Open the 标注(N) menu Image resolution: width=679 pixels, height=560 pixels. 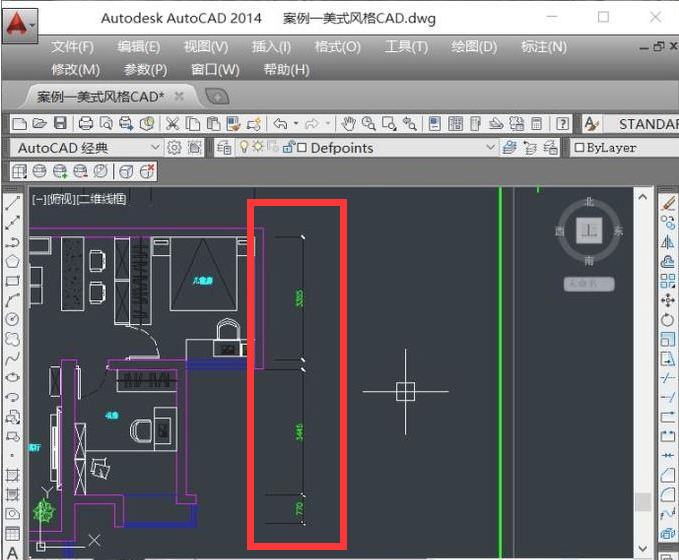pyautogui.click(x=543, y=47)
